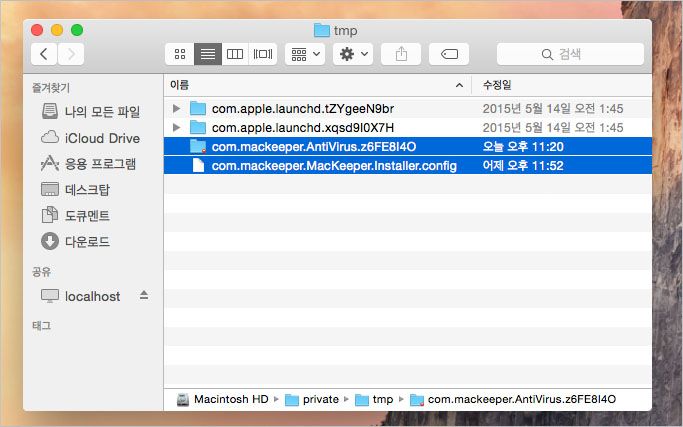Image resolution: width=683 pixels, height=427 pixels.
Task: Zoom the tmp window with green button
Action: (77, 30)
